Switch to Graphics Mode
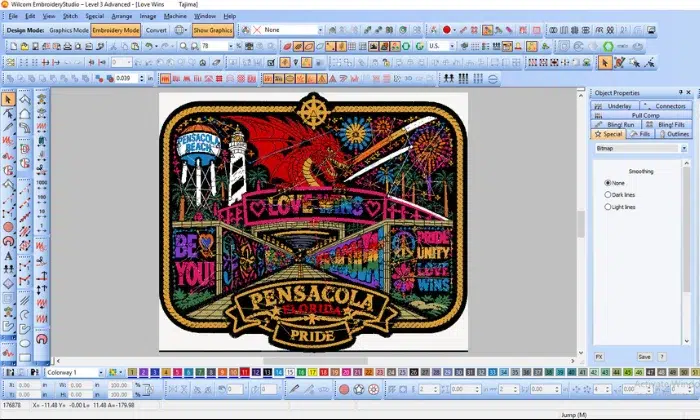 [x=69, y=30]
